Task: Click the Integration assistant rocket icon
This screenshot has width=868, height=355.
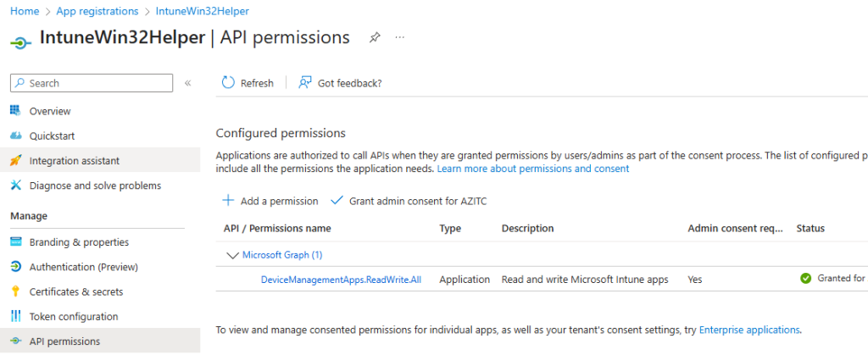Action: [x=15, y=160]
